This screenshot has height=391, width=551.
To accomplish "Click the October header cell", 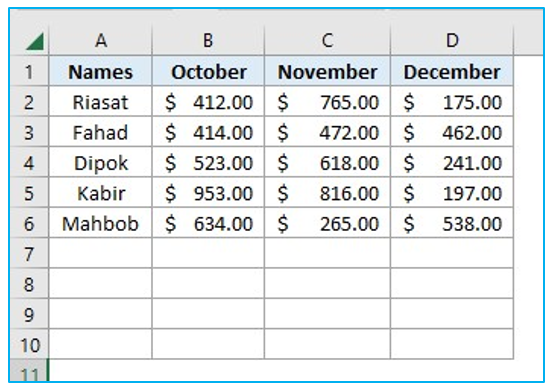I will [x=208, y=72].
